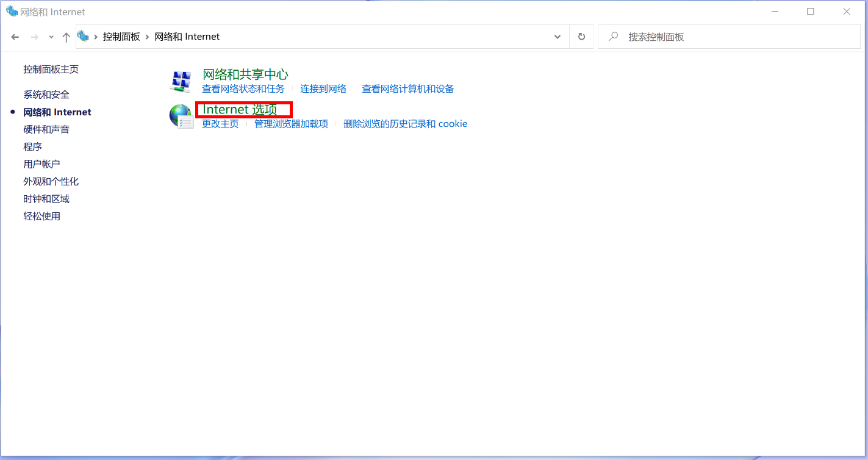Click the Network and Sharing Center icon
The image size is (868, 460).
click(181, 81)
